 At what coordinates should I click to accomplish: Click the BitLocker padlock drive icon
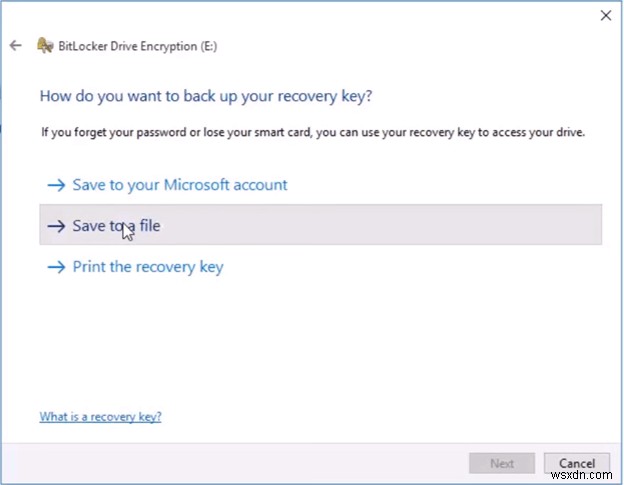[x=44, y=46]
